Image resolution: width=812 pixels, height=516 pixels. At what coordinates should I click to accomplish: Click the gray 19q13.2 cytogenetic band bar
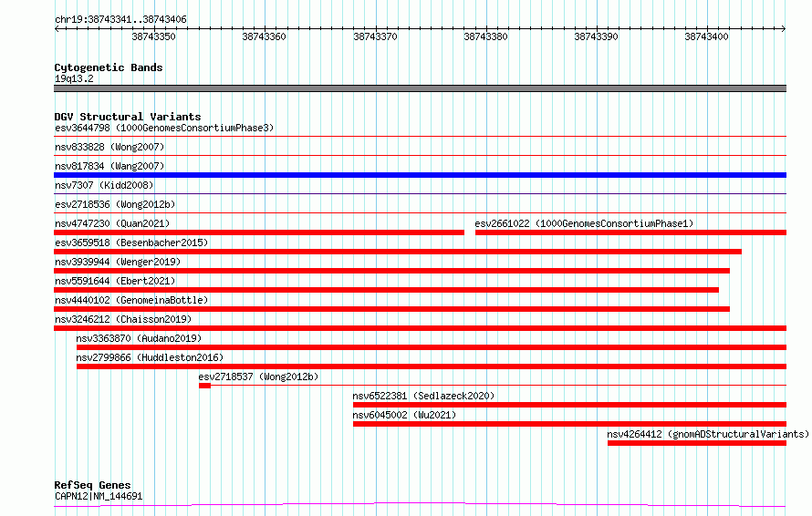point(420,88)
